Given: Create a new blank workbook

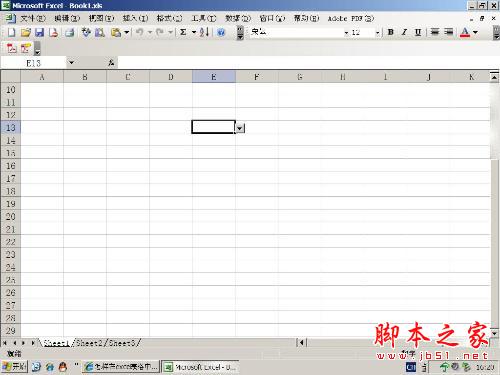Looking at the screenshot, I should (11, 32).
